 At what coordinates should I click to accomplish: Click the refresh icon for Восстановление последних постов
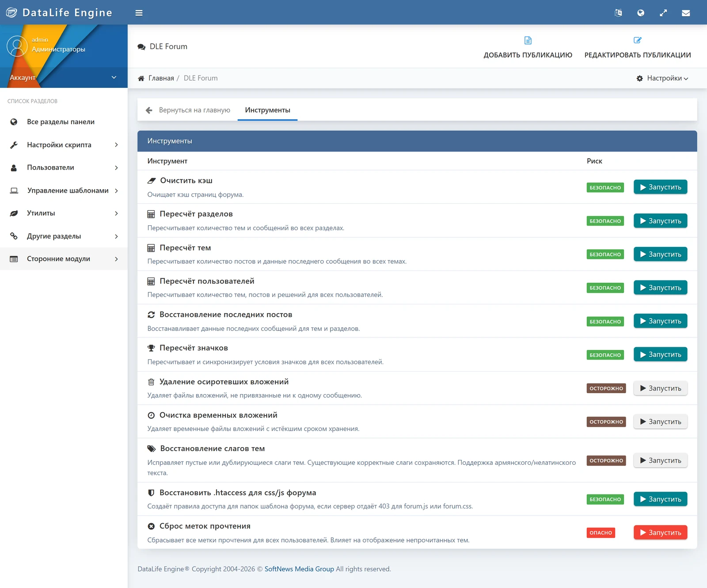pyautogui.click(x=151, y=315)
